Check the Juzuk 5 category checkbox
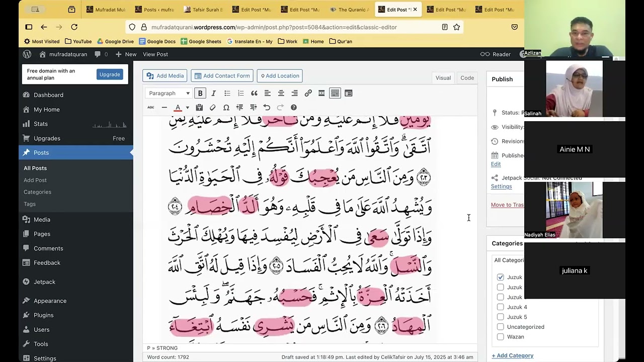This screenshot has height=362, width=644. (x=500, y=317)
